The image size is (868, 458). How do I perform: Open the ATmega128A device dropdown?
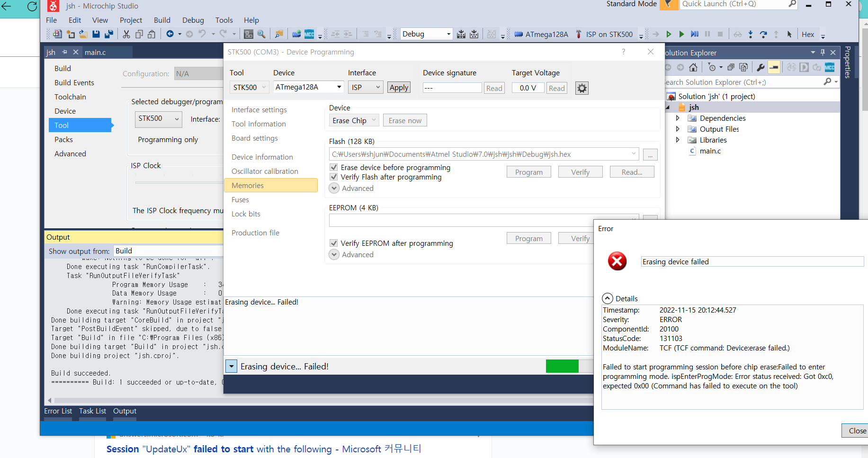pyautogui.click(x=308, y=87)
